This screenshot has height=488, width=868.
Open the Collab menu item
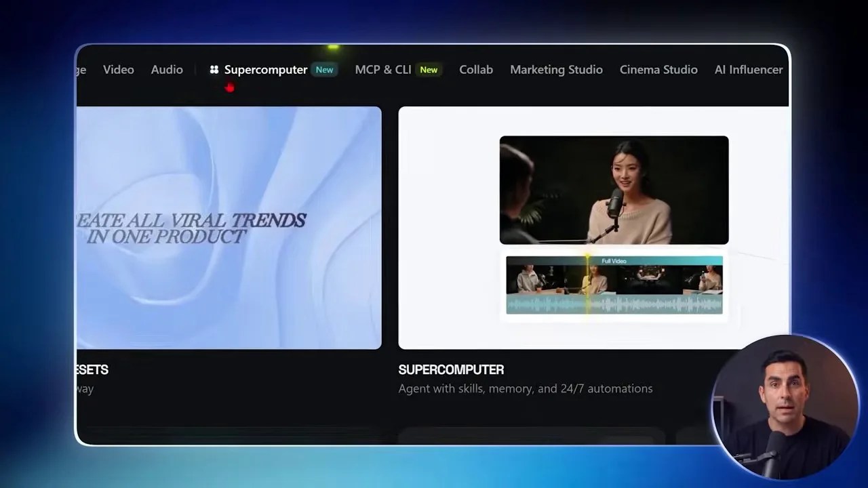476,70
